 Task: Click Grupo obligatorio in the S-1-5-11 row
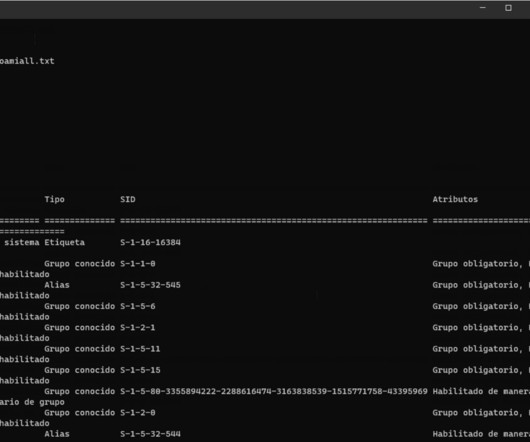pyautogui.click(x=477, y=349)
